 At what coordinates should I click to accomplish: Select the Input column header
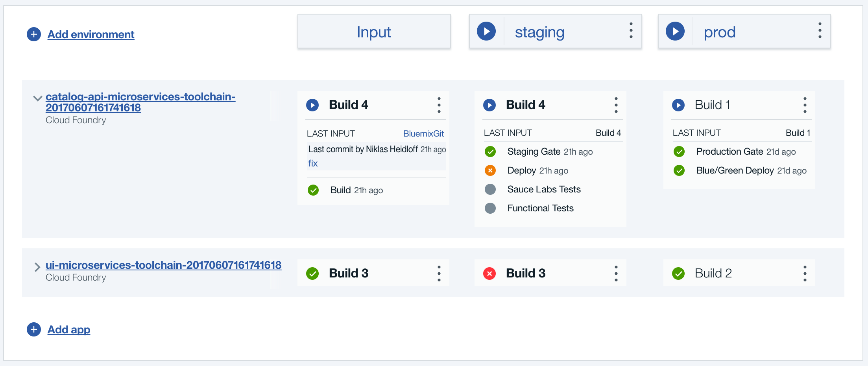(374, 31)
